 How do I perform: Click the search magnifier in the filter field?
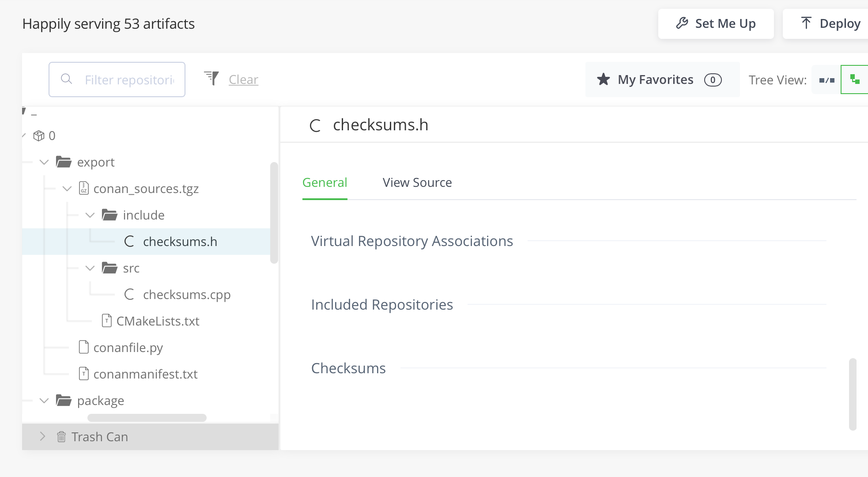tap(67, 79)
